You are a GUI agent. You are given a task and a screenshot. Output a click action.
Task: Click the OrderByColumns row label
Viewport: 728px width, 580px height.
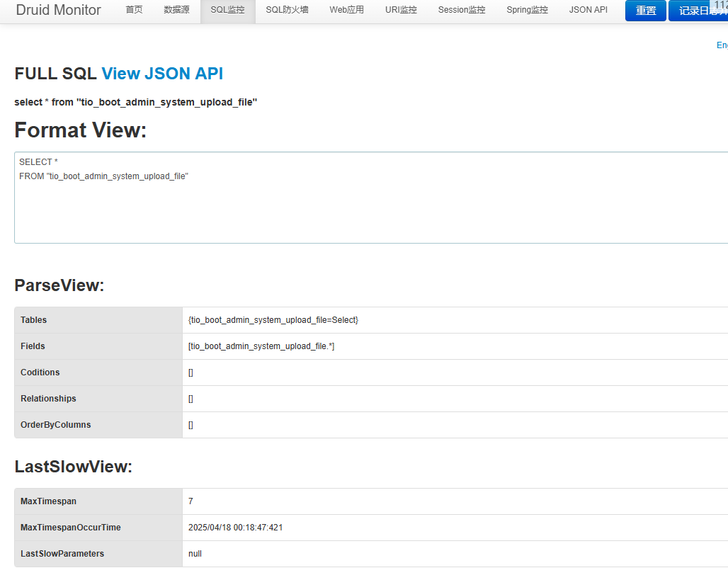(56, 425)
